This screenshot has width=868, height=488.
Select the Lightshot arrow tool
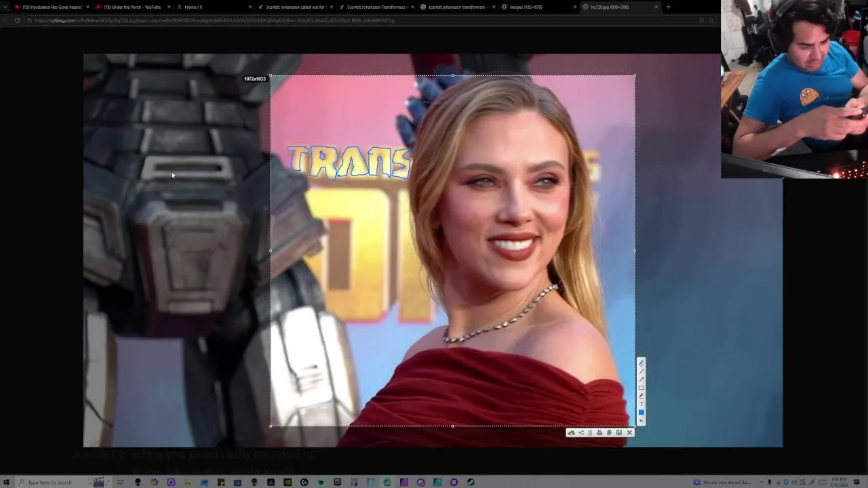pyautogui.click(x=641, y=380)
